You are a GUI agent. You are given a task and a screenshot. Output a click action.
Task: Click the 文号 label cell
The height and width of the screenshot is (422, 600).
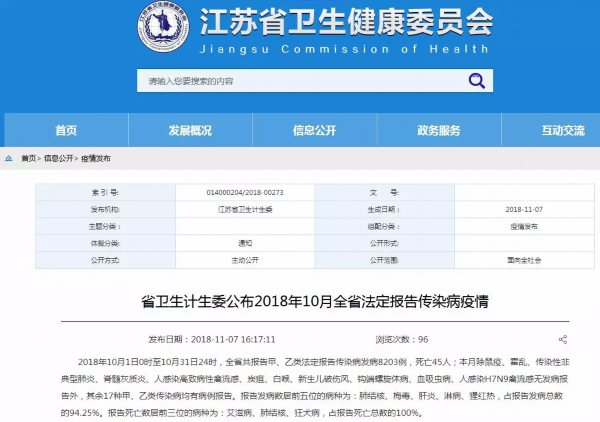[x=384, y=192]
